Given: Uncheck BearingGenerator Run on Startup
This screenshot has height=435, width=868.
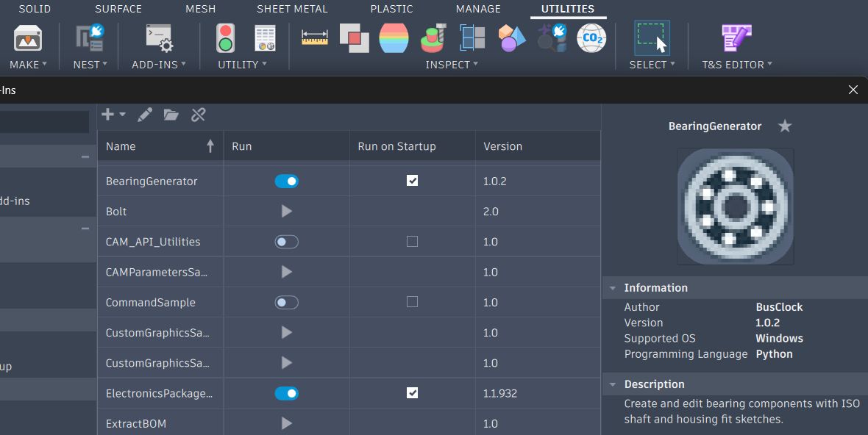Looking at the screenshot, I should 412,181.
